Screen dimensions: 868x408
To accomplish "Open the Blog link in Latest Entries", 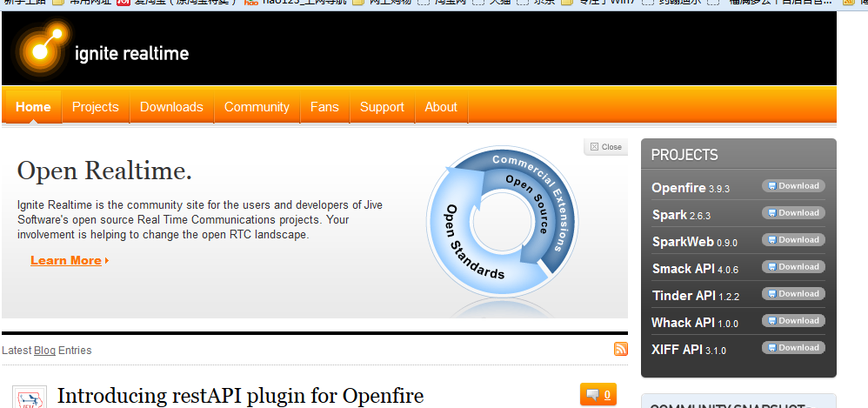I will pyautogui.click(x=44, y=351).
